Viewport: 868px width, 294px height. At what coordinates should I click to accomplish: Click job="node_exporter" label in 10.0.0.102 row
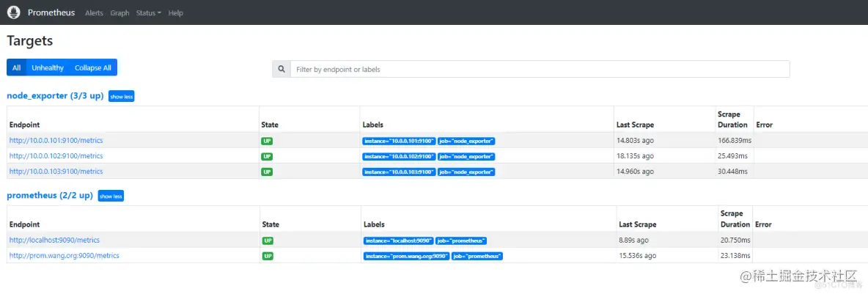pyautogui.click(x=466, y=157)
